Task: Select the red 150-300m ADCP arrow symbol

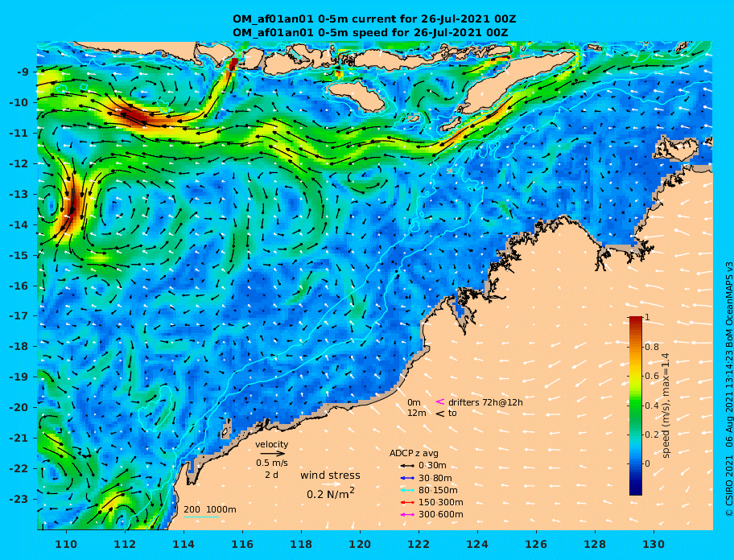Action: (407, 502)
